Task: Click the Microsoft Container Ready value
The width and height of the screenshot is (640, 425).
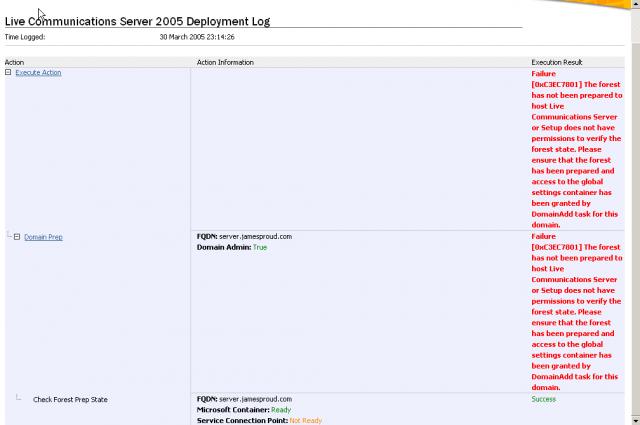Action: pyautogui.click(x=281, y=410)
